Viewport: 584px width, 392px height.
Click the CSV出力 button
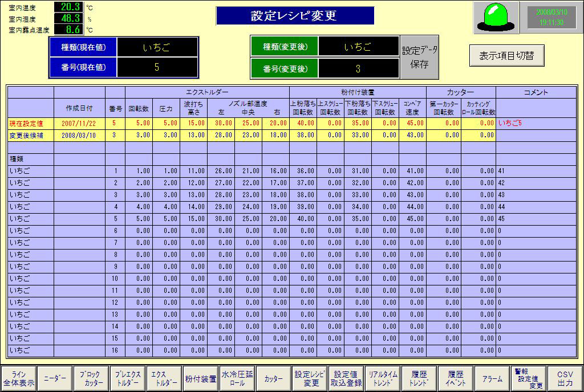[x=565, y=379]
